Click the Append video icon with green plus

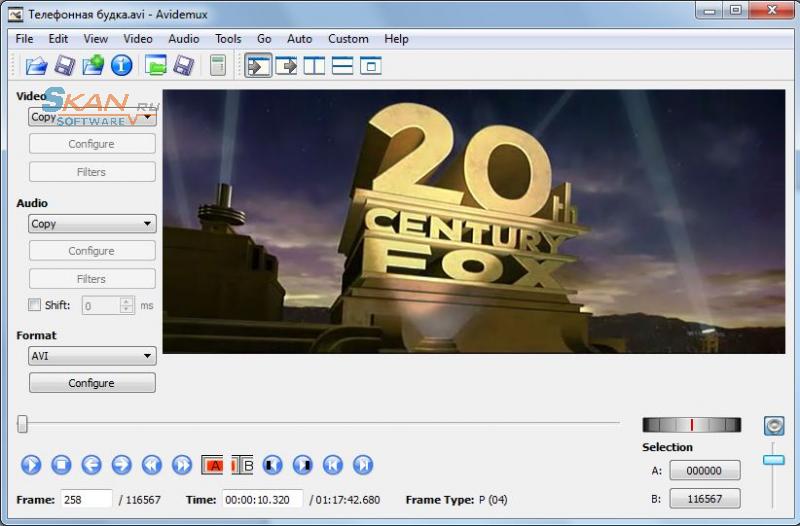[x=93, y=66]
